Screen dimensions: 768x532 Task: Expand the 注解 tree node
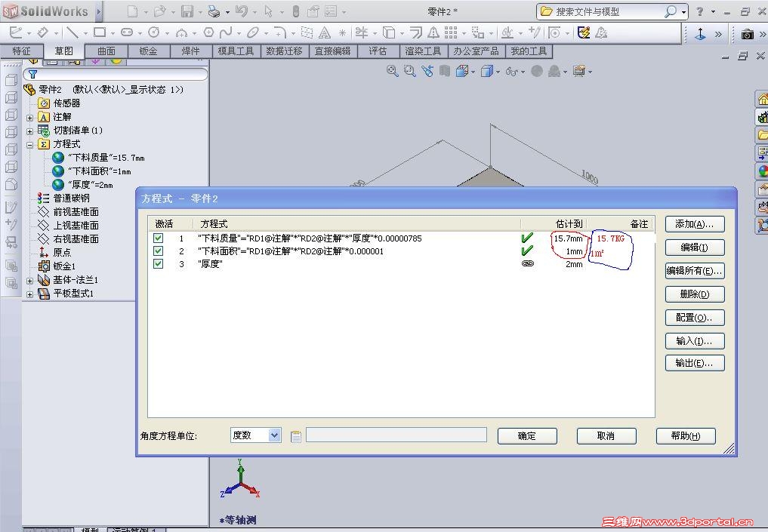point(30,118)
